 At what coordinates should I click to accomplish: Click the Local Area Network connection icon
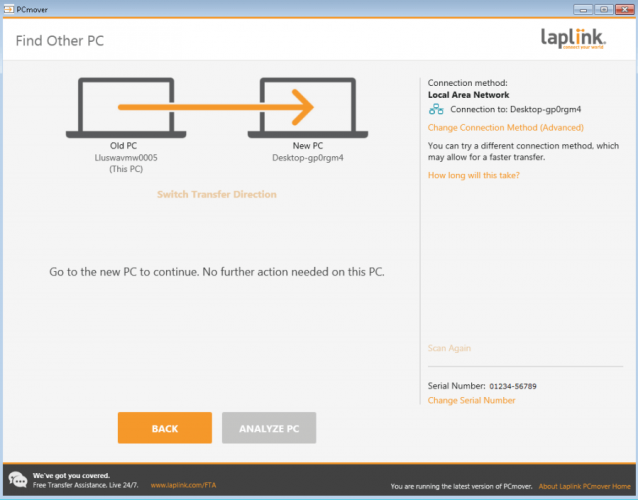[x=436, y=109]
